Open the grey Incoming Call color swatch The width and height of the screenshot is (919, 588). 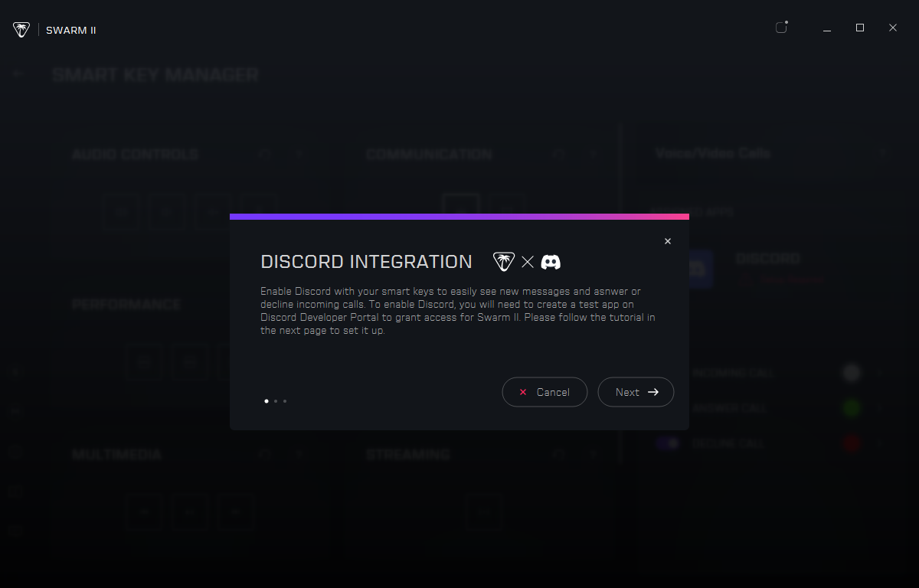pyautogui.click(x=852, y=373)
